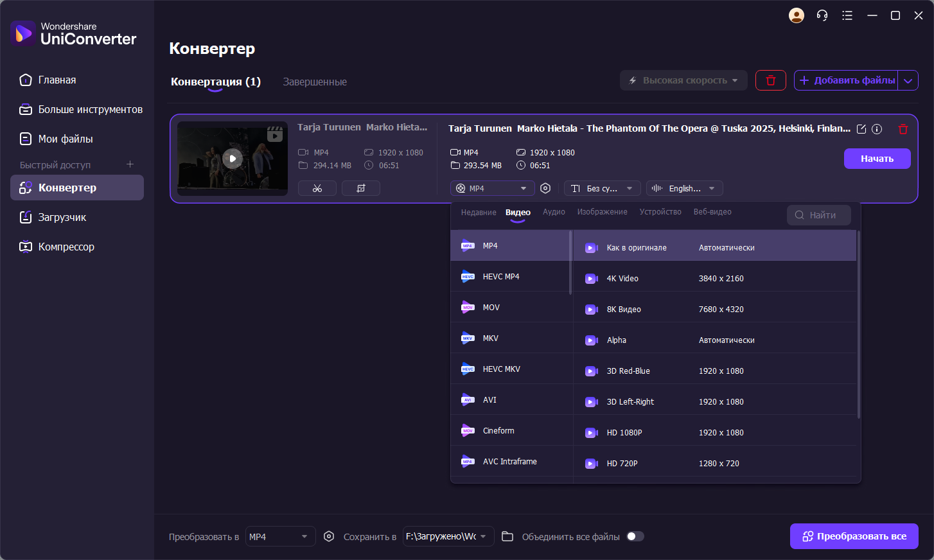Open the hamburger menu in title bar
The image size is (934, 560).
pyautogui.click(x=847, y=15)
